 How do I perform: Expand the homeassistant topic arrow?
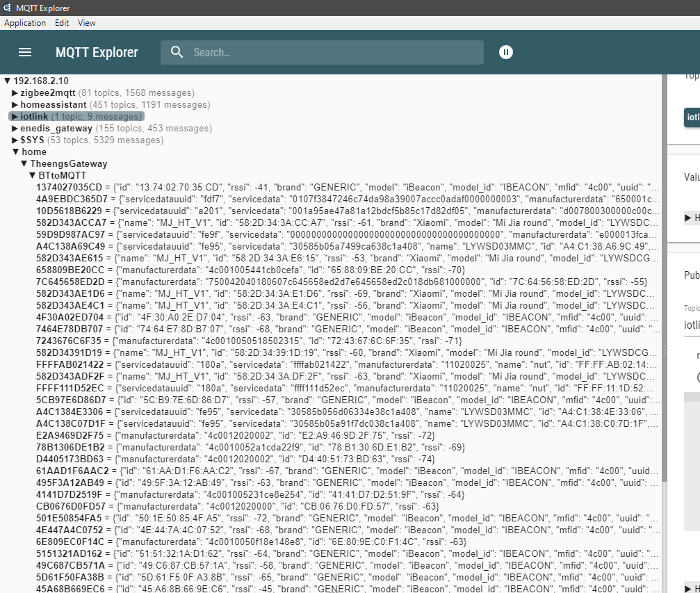(x=15, y=104)
